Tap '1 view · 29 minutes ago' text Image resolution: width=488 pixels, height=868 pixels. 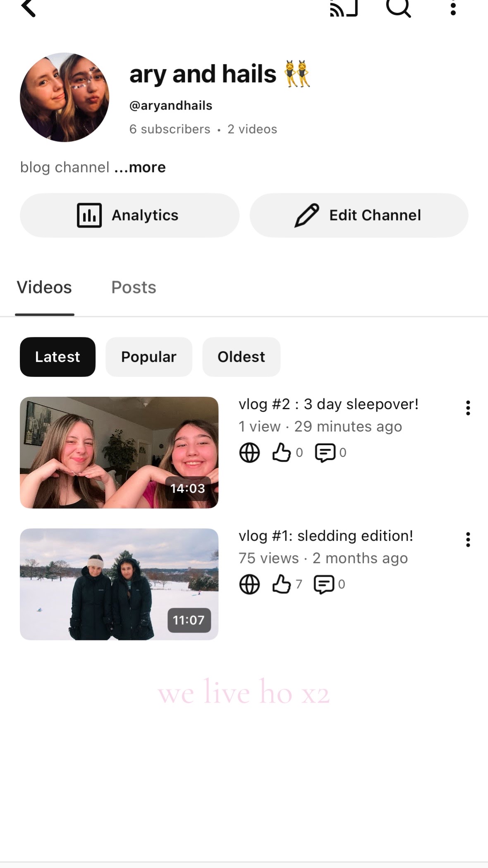point(321,427)
